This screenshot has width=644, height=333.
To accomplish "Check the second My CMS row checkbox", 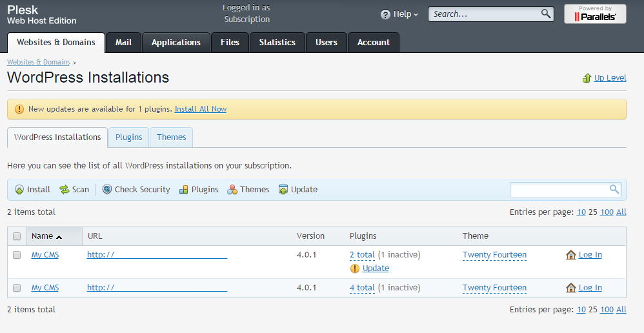I will click(x=17, y=288).
